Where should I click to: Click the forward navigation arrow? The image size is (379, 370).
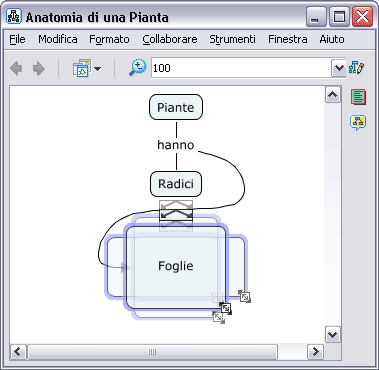(x=38, y=69)
